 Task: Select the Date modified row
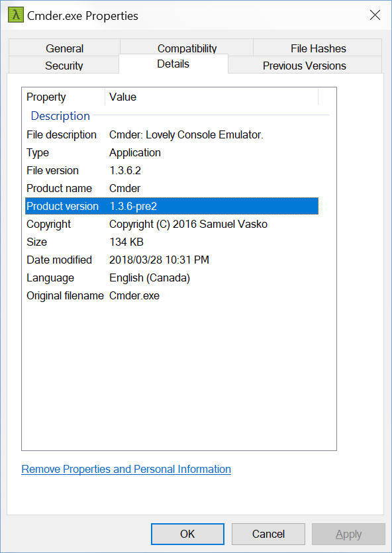(x=171, y=260)
